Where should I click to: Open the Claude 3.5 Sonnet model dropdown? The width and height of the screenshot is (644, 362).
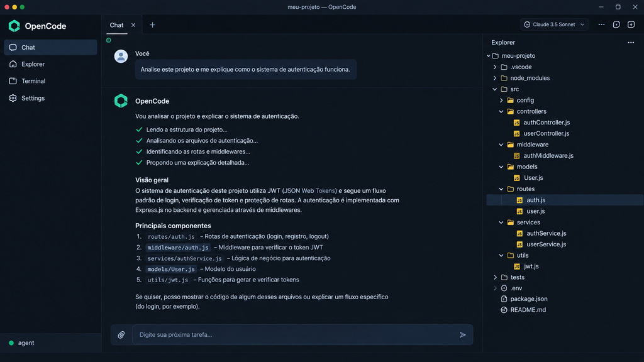click(x=555, y=25)
